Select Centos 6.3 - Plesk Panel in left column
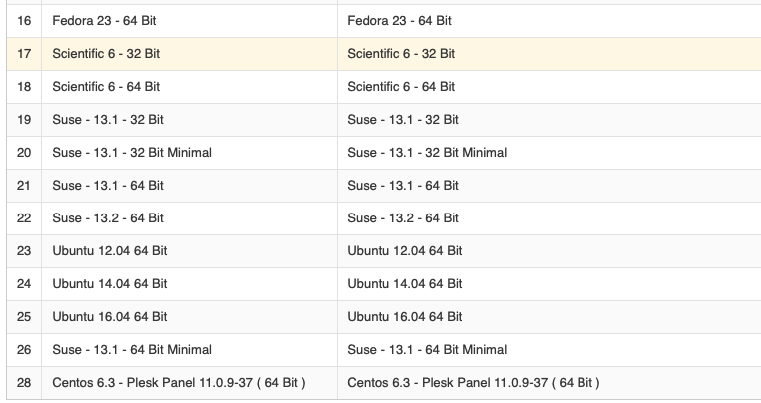This screenshot has width=761, height=403. [x=179, y=383]
